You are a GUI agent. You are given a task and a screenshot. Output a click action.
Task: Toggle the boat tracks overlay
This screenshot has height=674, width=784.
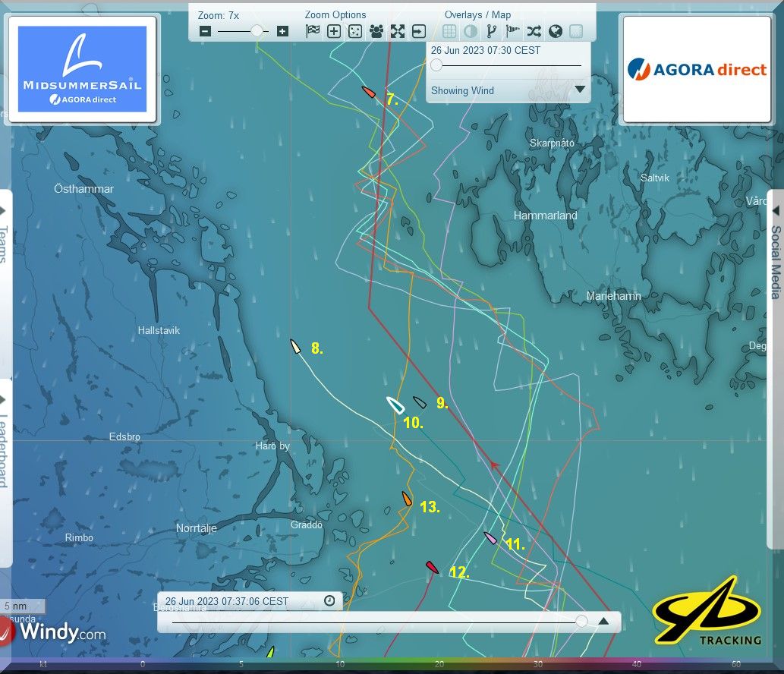pos(491,31)
